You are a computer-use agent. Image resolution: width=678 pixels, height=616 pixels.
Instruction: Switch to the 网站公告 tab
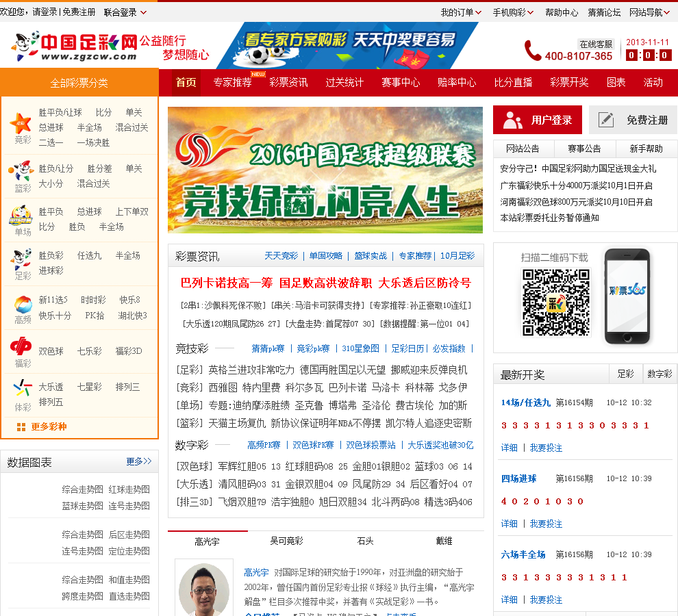[523, 149]
